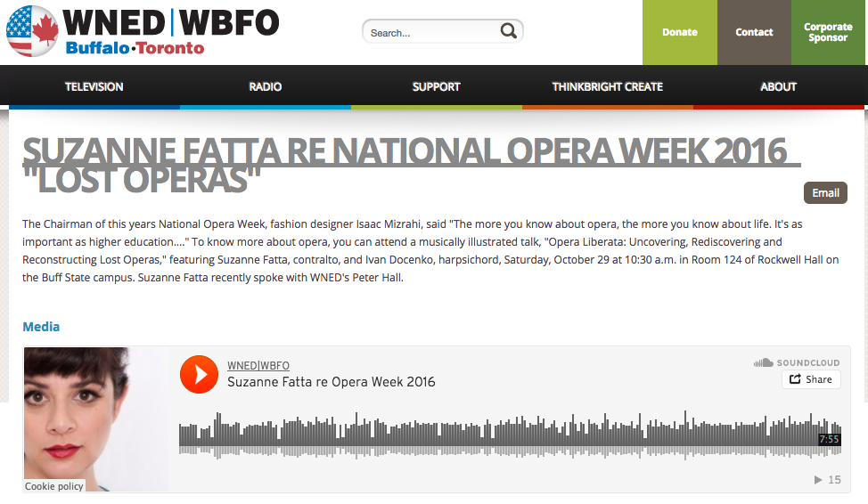Image resolution: width=868 pixels, height=504 pixels.
Task: Click the Media section heading
Action: point(41,327)
